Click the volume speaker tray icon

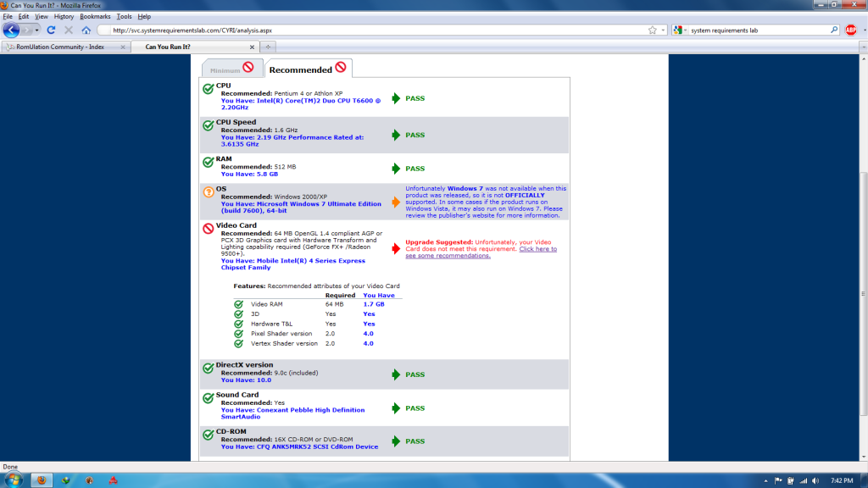(x=815, y=481)
